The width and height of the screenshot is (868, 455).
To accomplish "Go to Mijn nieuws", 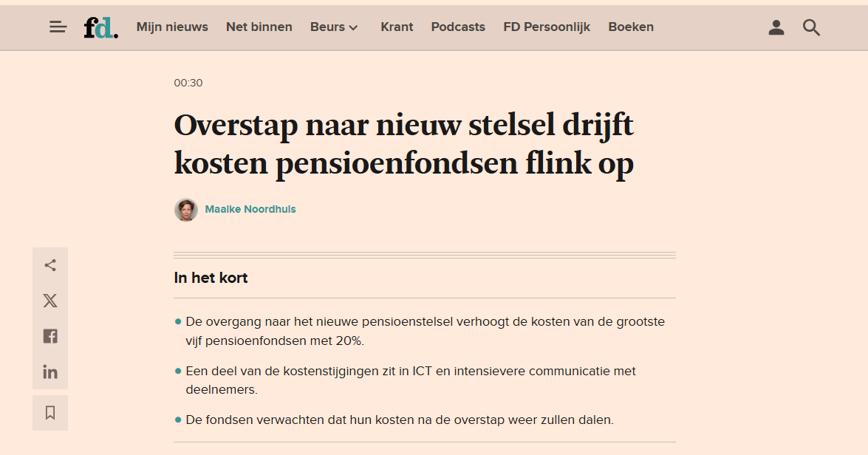I will tap(172, 27).
